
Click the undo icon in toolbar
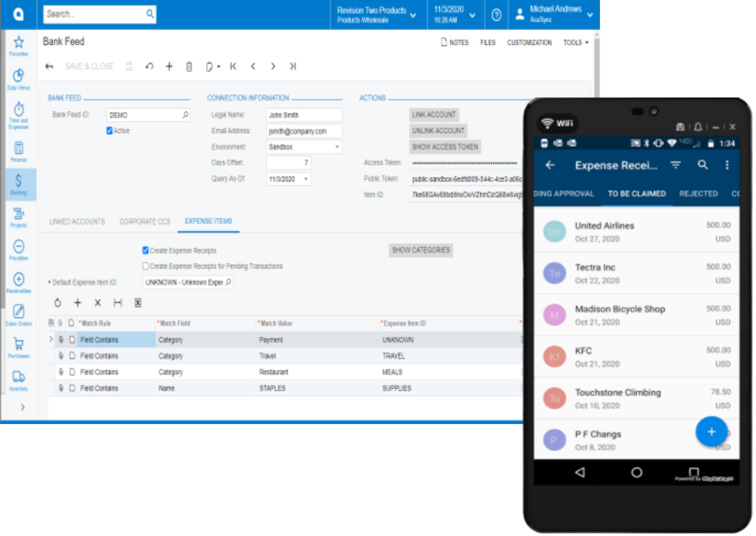point(149,67)
